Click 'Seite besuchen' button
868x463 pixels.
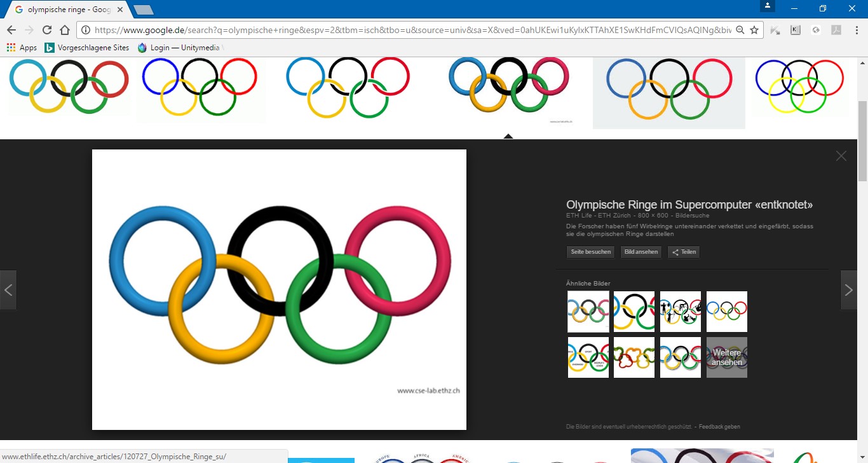point(591,252)
